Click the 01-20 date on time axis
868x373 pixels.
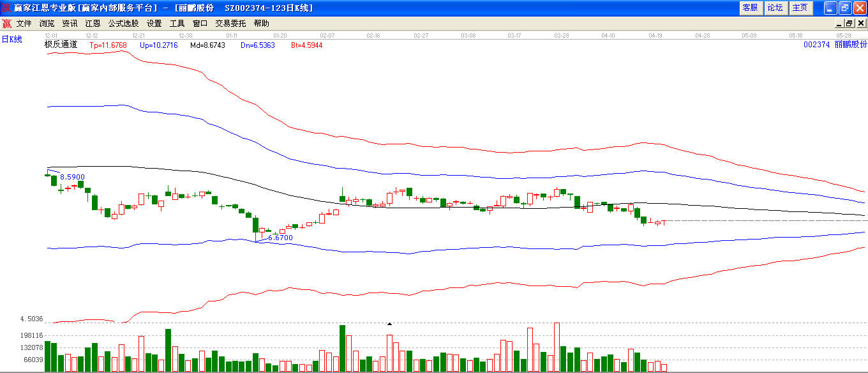280,36
